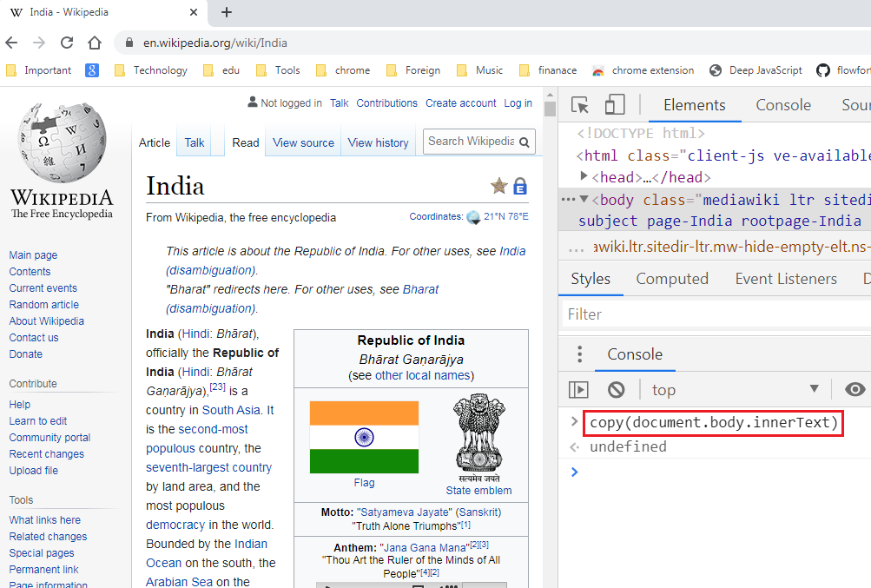Open a console sidebar with the show-console icon
The width and height of the screenshot is (871, 588).
[578, 389]
